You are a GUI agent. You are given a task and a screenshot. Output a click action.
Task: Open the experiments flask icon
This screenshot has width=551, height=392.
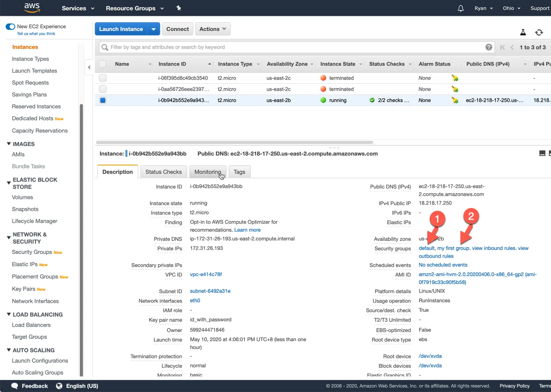click(523, 33)
